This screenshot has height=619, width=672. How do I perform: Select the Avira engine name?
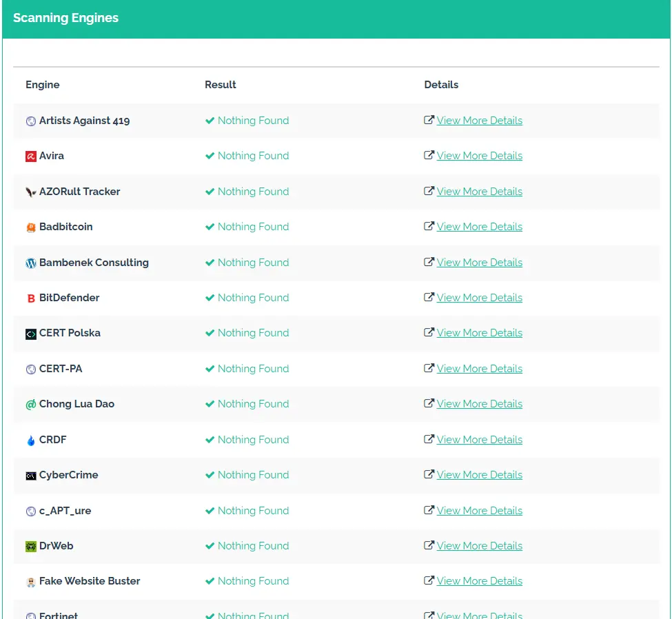(52, 156)
